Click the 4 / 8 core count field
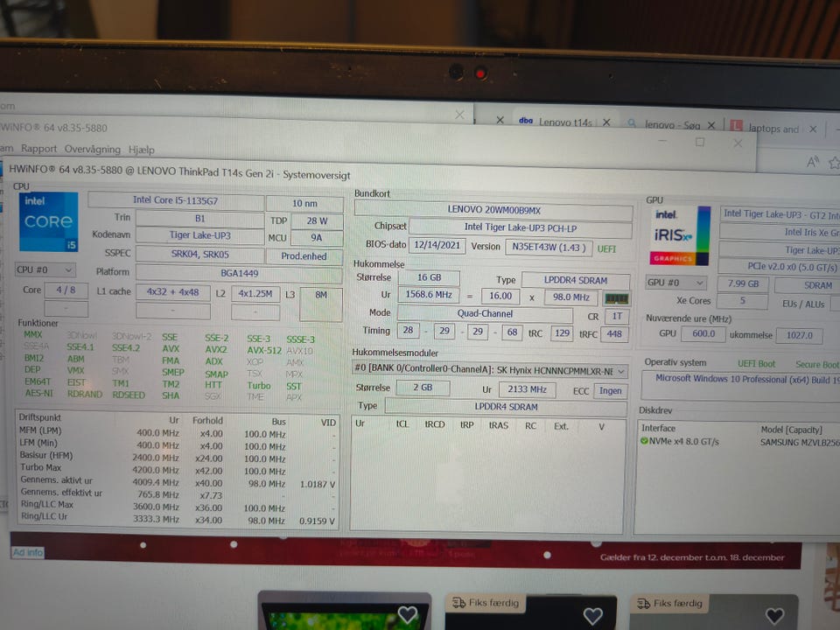This screenshot has width=840, height=630. tap(66, 290)
